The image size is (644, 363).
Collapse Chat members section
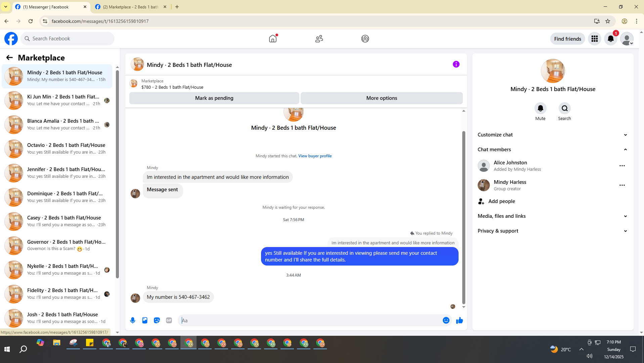click(x=553, y=150)
